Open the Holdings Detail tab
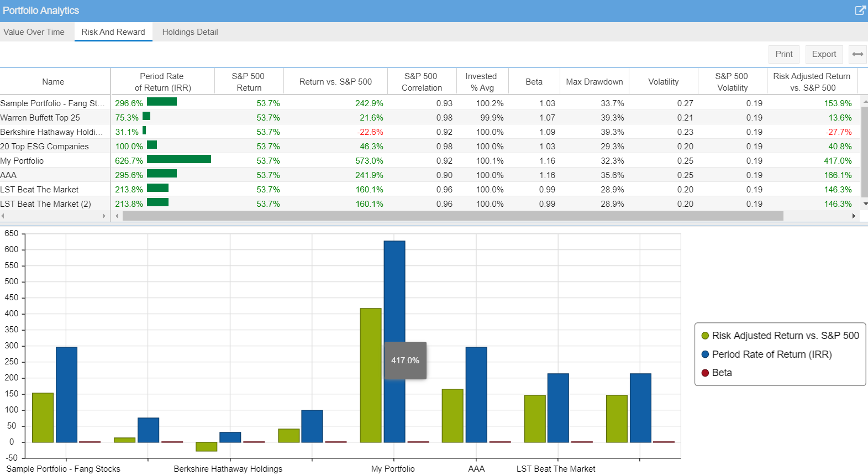The image size is (868, 475). tap(190, 32)
